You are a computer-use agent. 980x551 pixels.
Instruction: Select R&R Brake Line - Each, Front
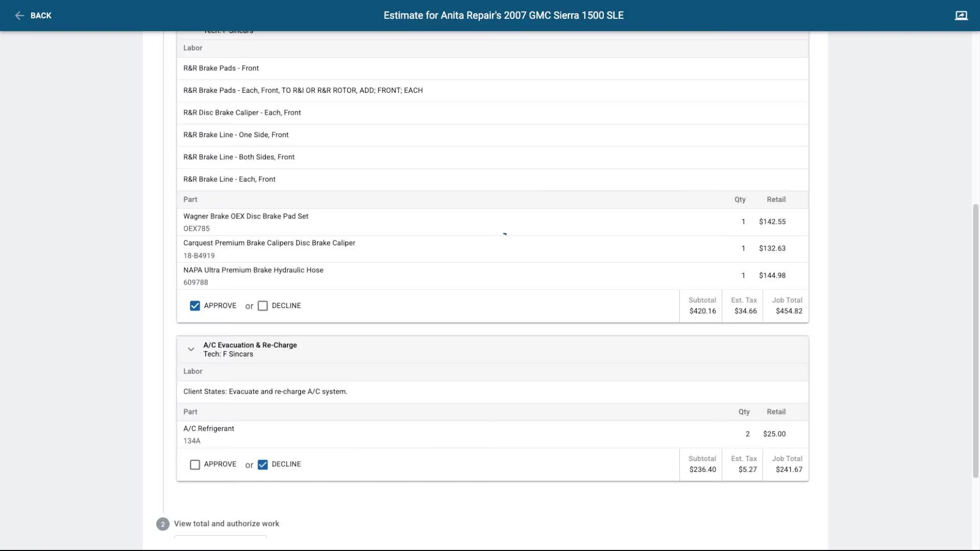(x=493, y=179)
